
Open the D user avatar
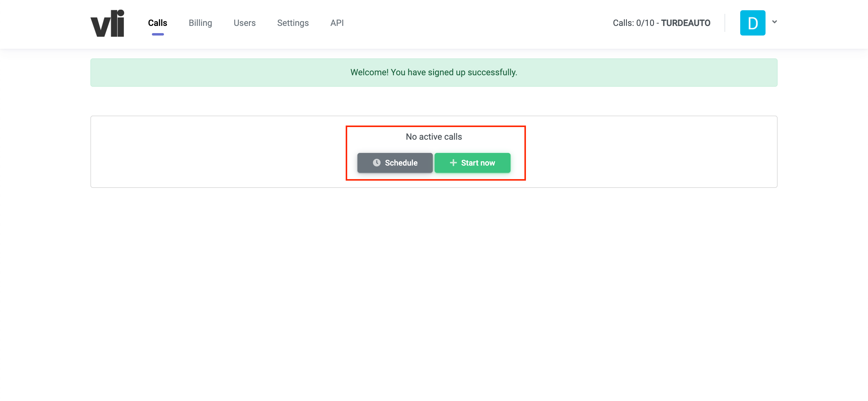click(753, 23)
